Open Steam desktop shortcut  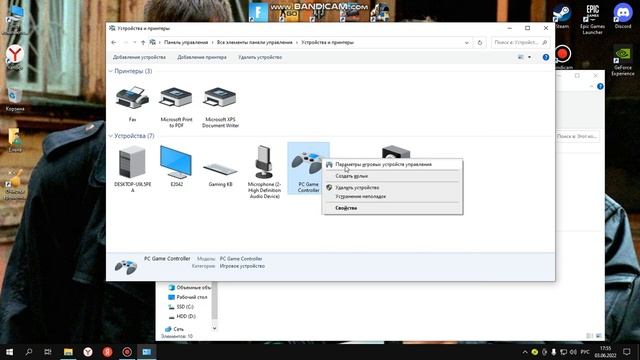coord(562,16)
